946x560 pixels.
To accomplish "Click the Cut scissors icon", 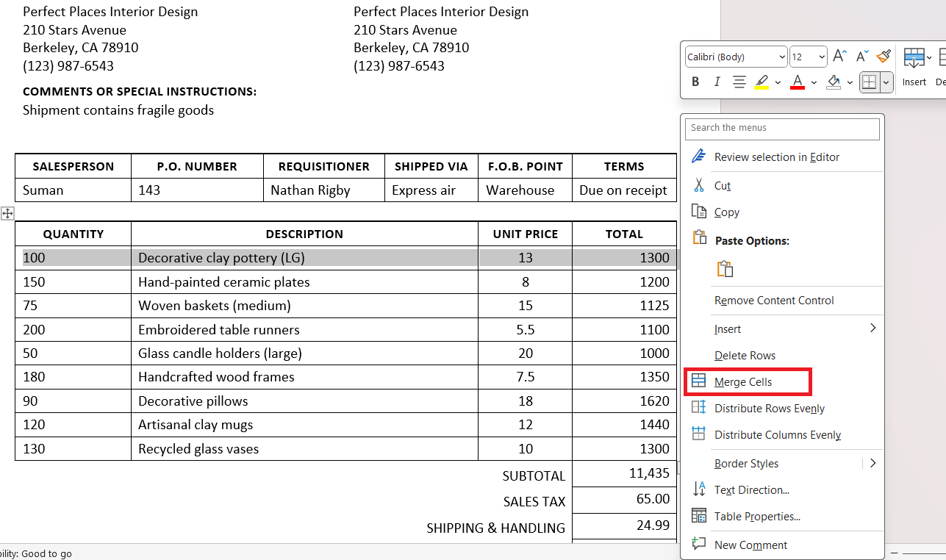I will (699, 185).
